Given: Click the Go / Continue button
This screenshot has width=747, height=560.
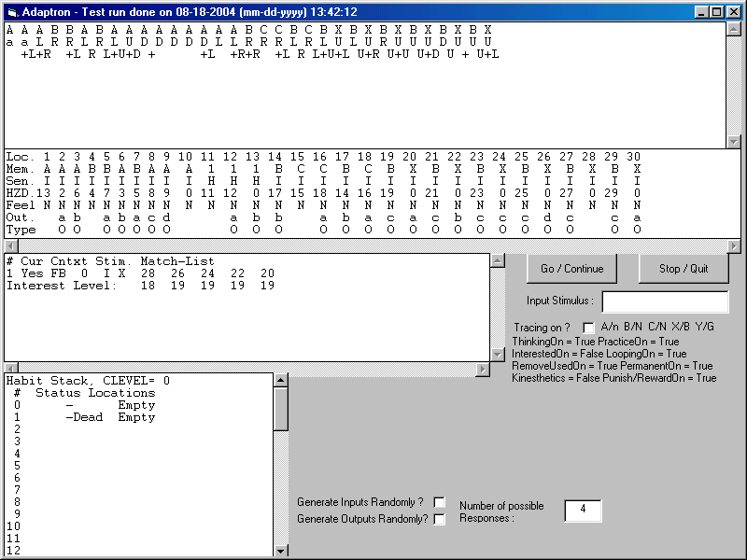Looking at the screenshot, I should 571,269.
